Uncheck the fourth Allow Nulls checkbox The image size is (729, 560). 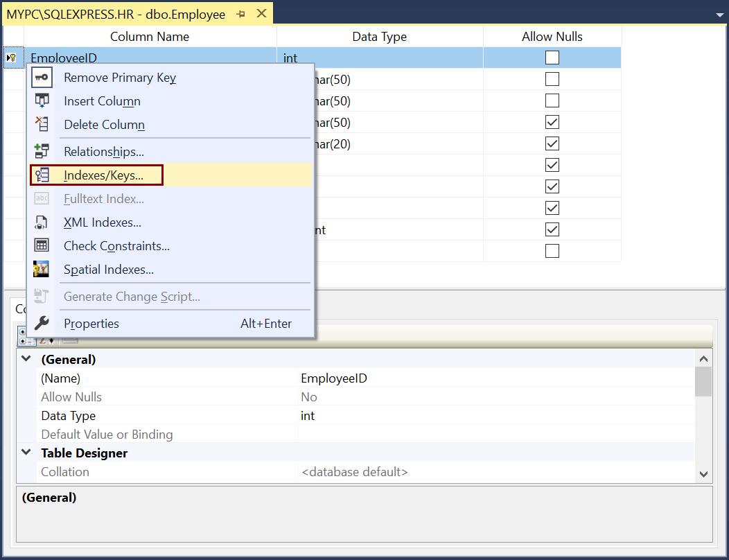tap(551, 122)
